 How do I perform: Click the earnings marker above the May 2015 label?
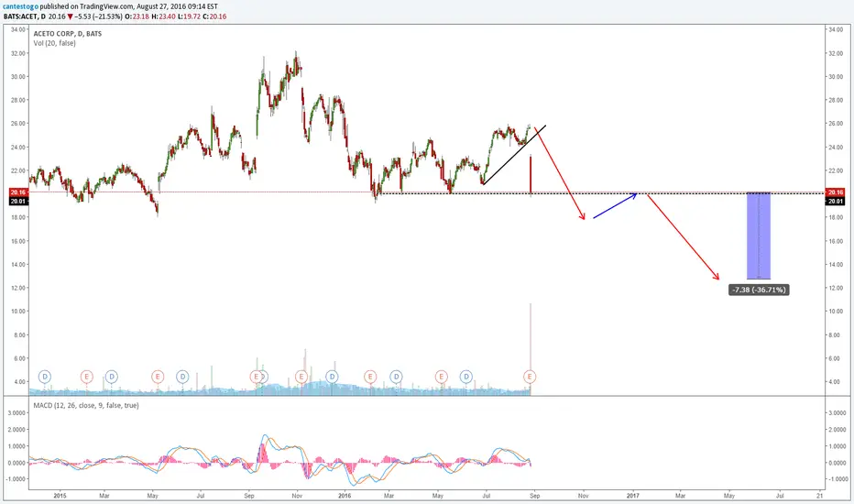[x=158, y=377]
